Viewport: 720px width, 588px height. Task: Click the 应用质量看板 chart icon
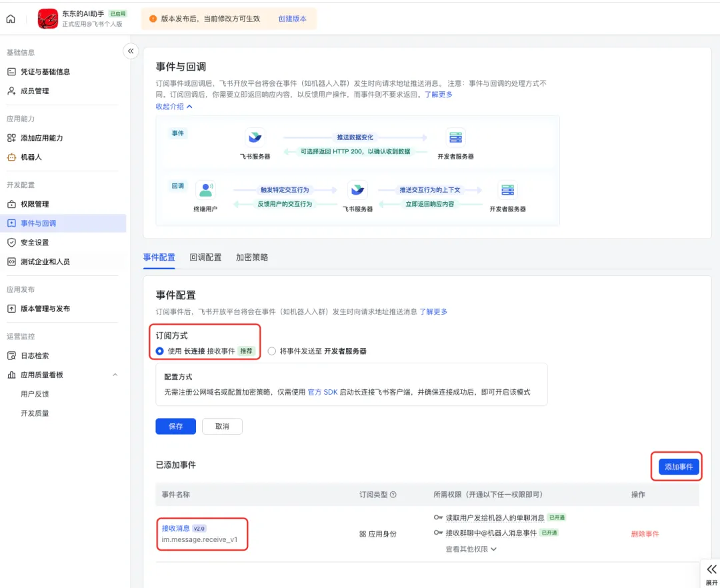click(x=11, y=375)
